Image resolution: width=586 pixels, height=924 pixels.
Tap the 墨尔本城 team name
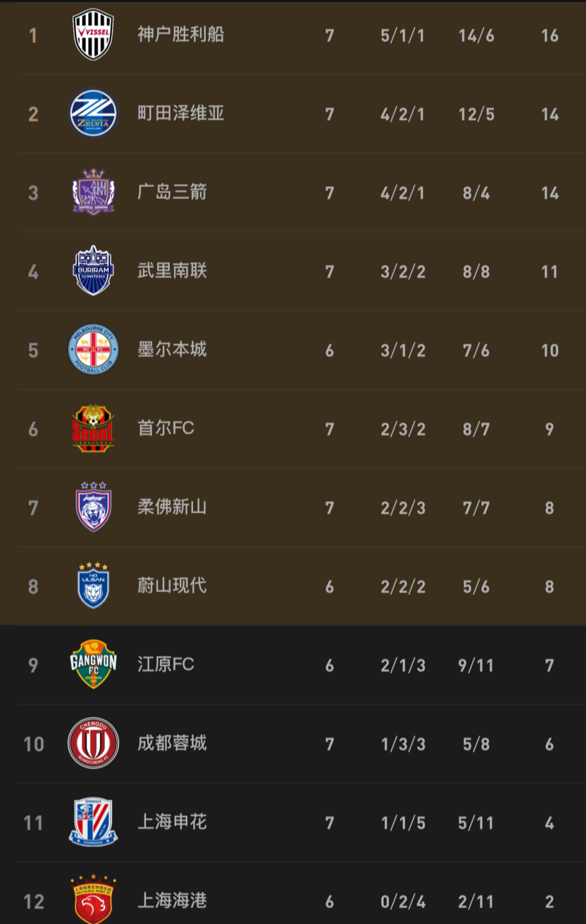coord(172,349)
